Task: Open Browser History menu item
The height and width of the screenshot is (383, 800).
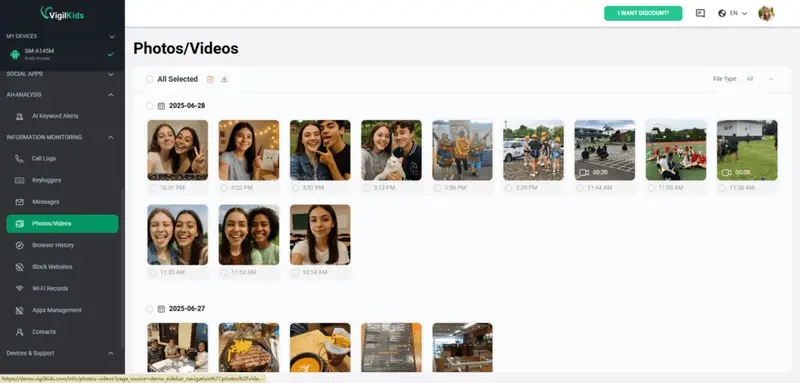Action: point(62,245)
